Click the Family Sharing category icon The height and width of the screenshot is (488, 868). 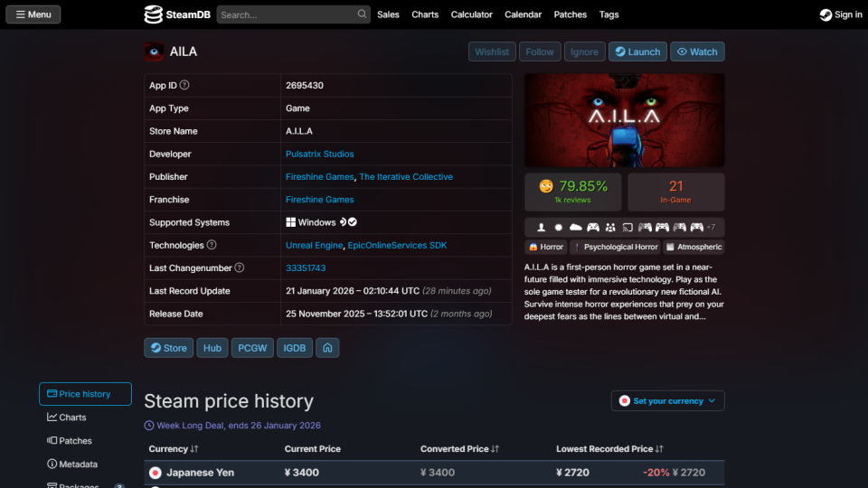pyautogui.click(x=610, y=228)
